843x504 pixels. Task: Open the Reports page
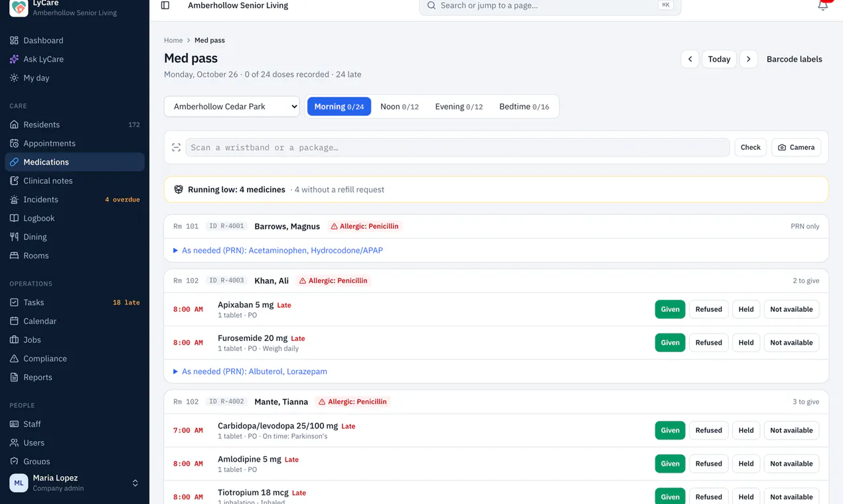point(74,377)
